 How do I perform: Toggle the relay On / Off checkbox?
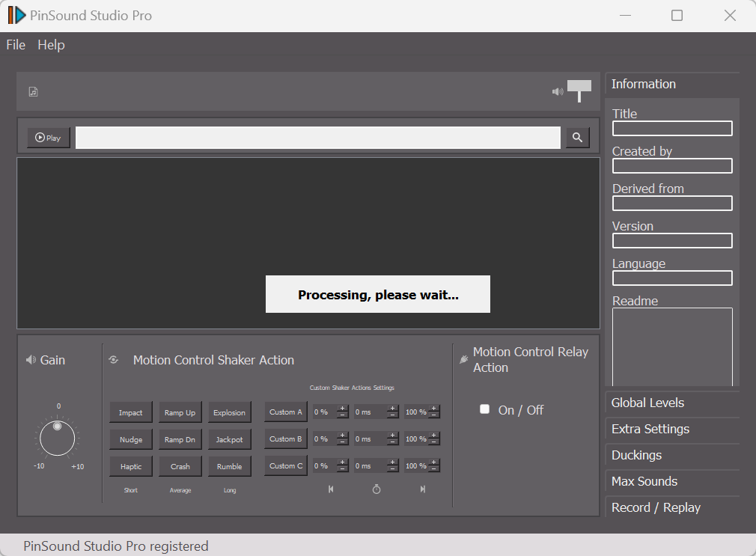(x=484, y=409)
